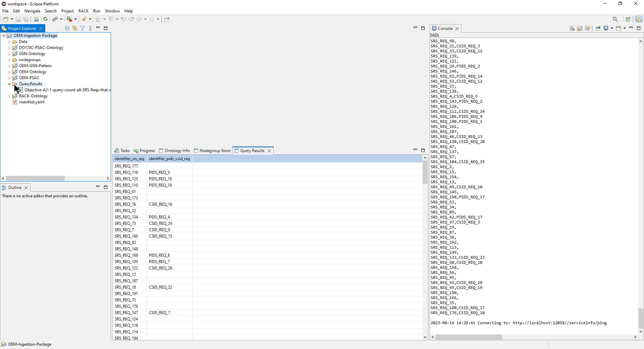
Task: Click the Console horizontal scrollbar thumb
Action: pos(469,337)
